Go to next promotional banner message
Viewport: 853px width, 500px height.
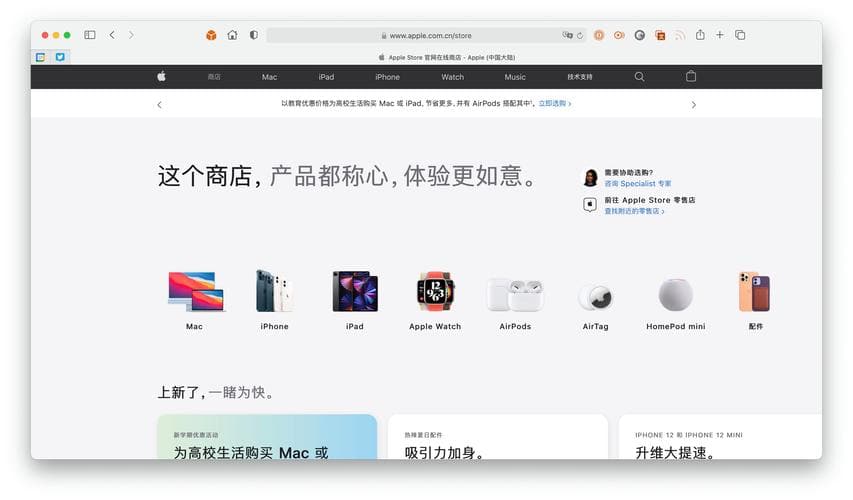[694, 104]
